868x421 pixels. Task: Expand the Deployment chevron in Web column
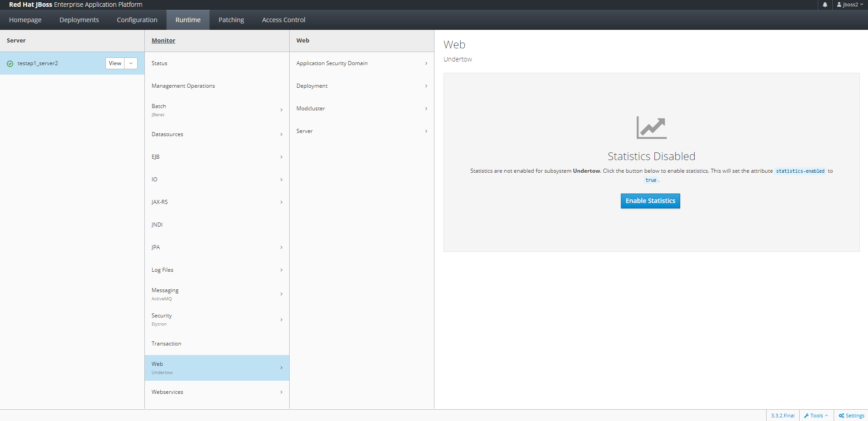coord(426,86)
